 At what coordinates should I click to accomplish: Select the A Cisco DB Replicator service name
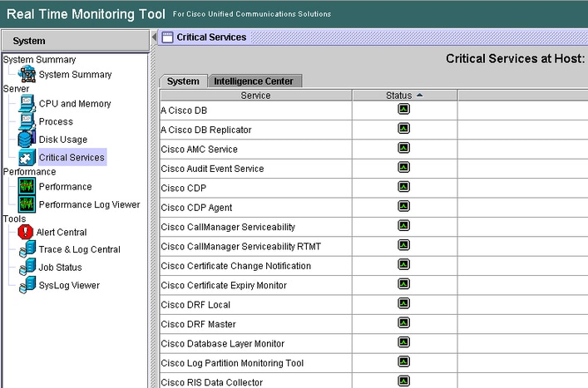click(x=206, y=130)
